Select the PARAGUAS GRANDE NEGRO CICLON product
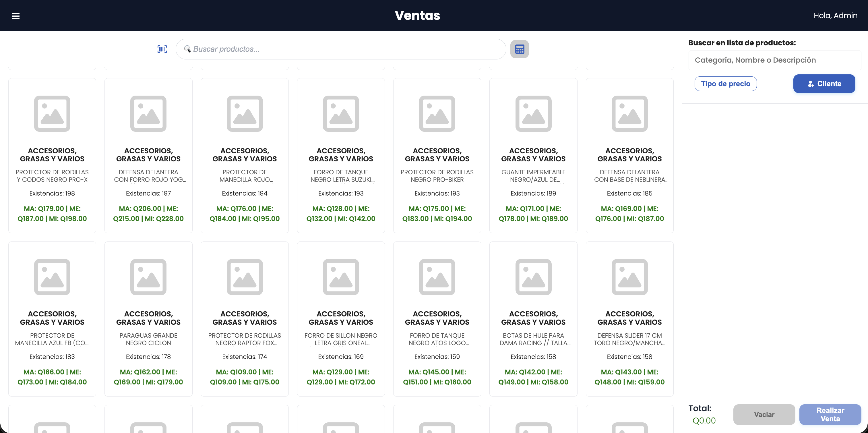The height and width of the screenshot is (433, 868). (148, 318)
